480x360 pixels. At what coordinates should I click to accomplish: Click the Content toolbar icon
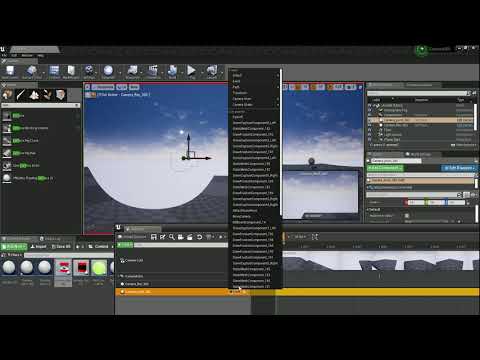coord(54,72)
